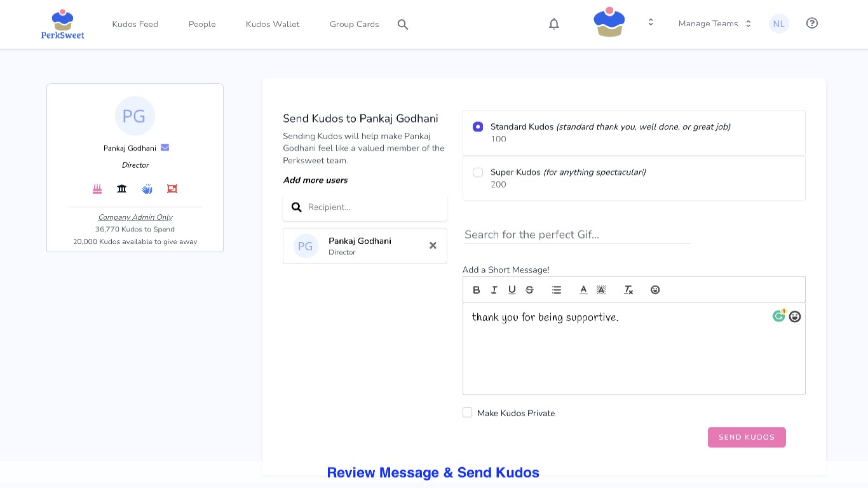Click the smiley icon inside the message box
Viewport: 868px width, 488px height.
tap(795, 316)
